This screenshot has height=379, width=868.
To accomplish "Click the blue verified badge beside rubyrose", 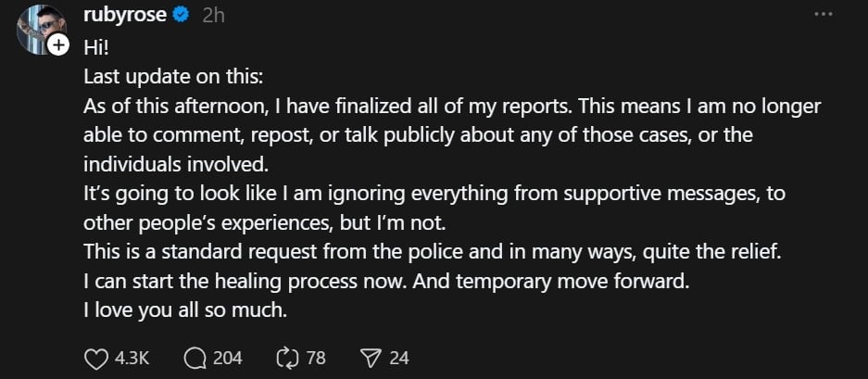I will click(x=182, y=16).
